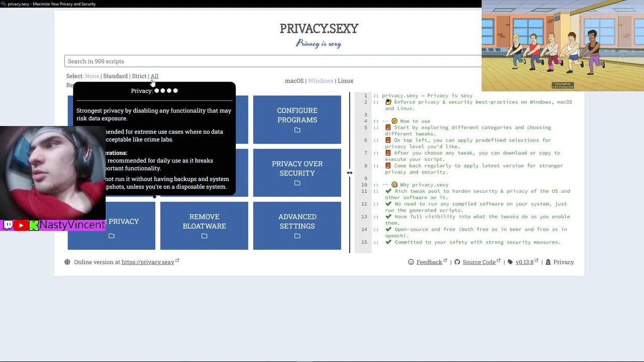Click the GitHub icon beside Source Code
This screenshot has height=362, width=644.
click(x=457, y=262)
